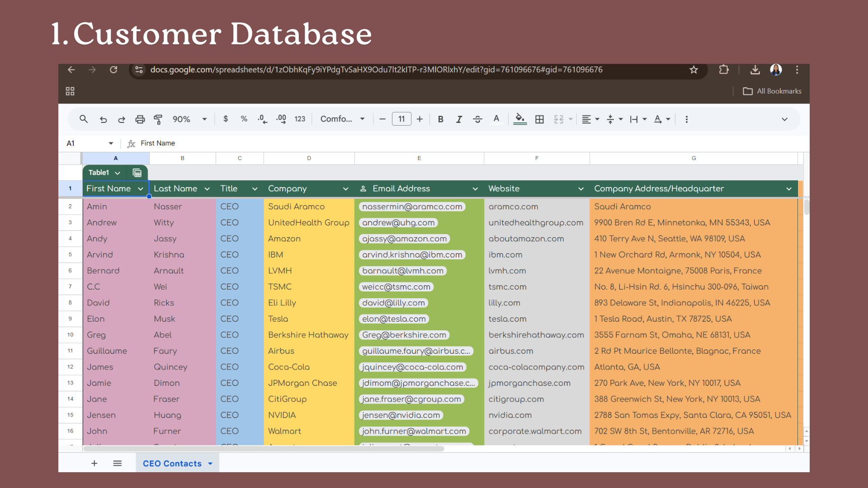Toggle strikethrough formatting
Viewport: 868px width, 488px height.
coord(477,119)
